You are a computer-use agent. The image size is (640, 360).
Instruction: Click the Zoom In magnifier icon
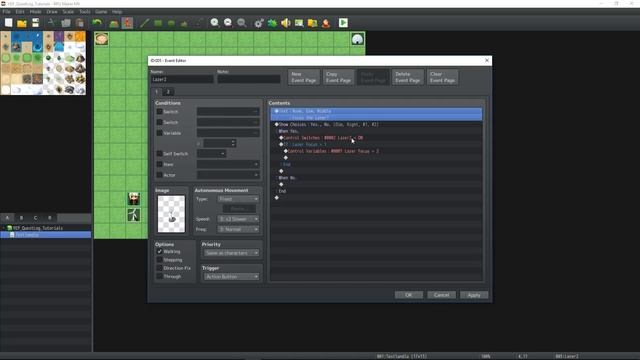pyautogui.click(x=215, y=23)
